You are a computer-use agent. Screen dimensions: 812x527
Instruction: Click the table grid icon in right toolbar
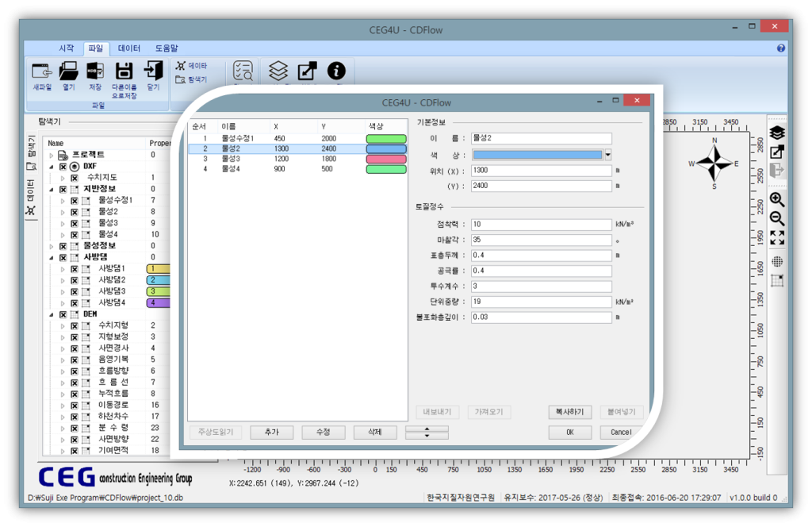[x=777, y=281]
